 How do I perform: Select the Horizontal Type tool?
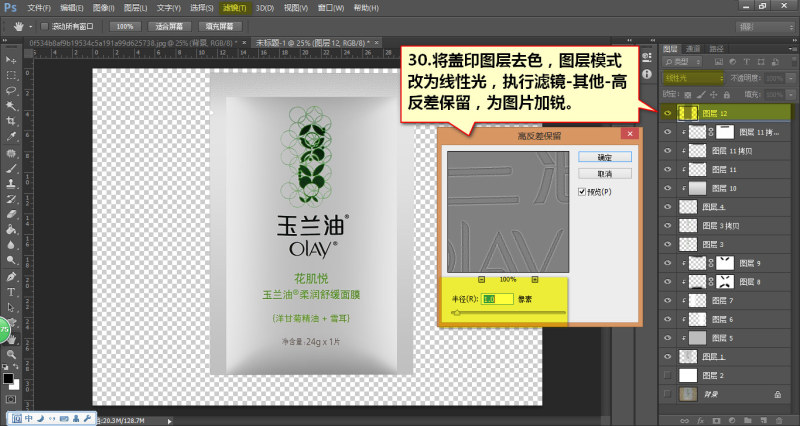pos(11,292)
